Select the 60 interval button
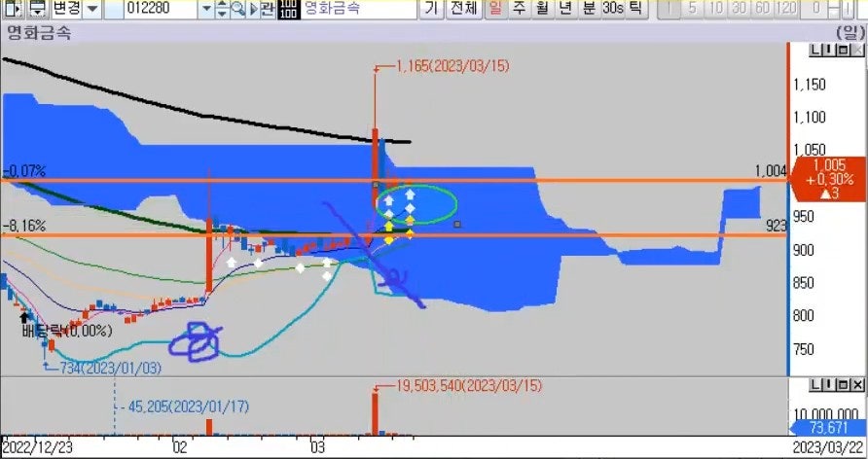Screen dimensions: 868x459 pos(762,9)
